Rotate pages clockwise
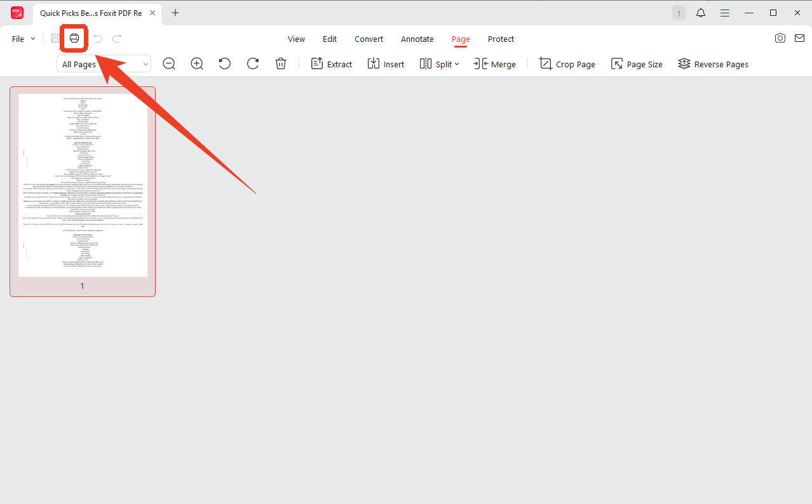 (x=253, y=64)
